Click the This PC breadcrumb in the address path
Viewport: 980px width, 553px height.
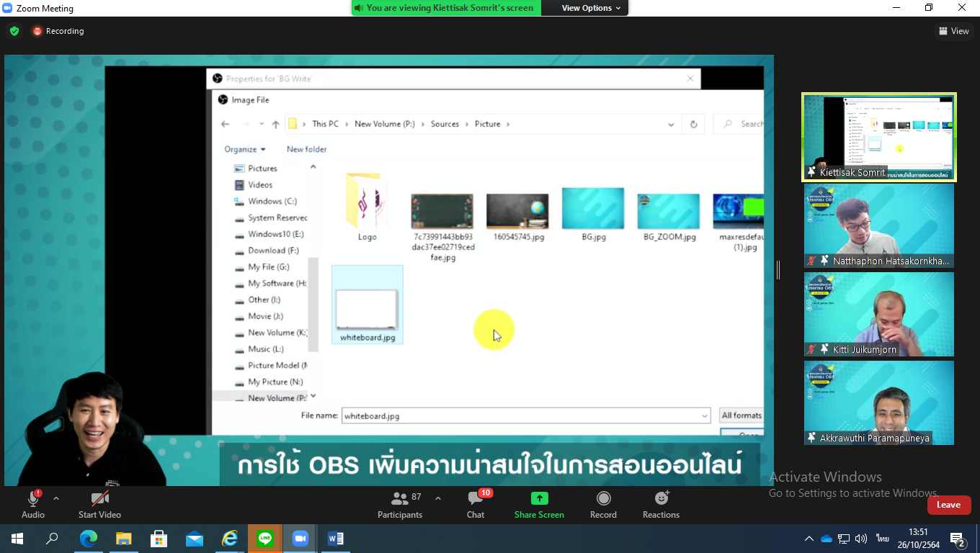click(x=325, y=124)
